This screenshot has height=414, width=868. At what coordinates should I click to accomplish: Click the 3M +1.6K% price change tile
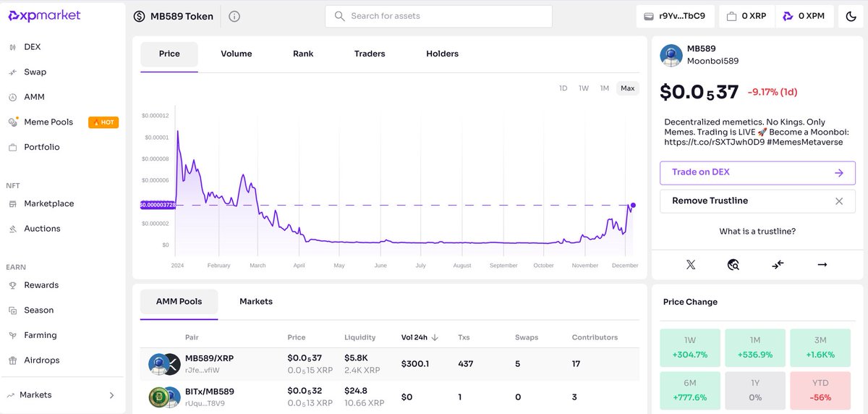click(820, 347)
